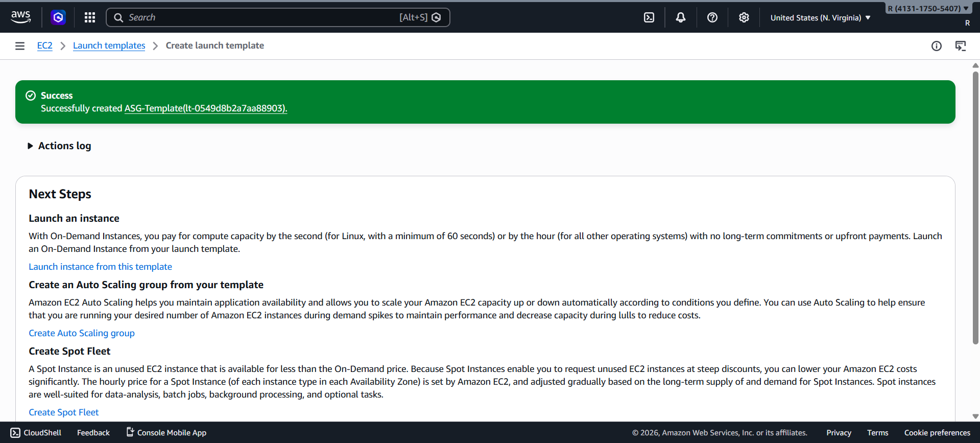Click Create Auto Scaling group link
This screenshot has height=443, width=980.
tap(82, 333)
